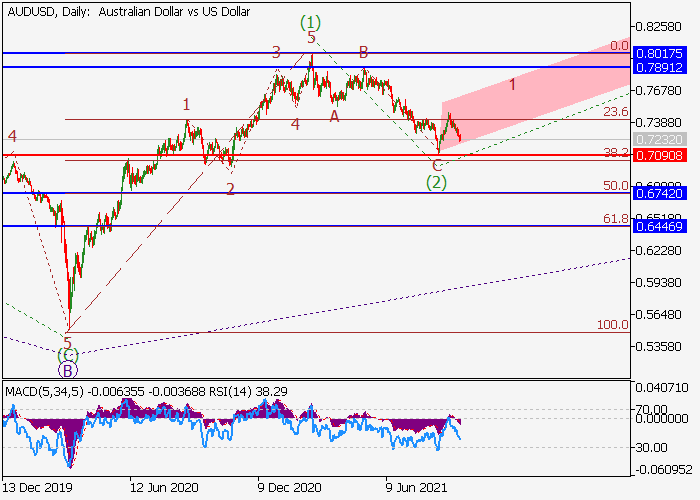Click the 9 Dec 2020 date label
The height and width of the screenshot is (500, 700).
289,488
